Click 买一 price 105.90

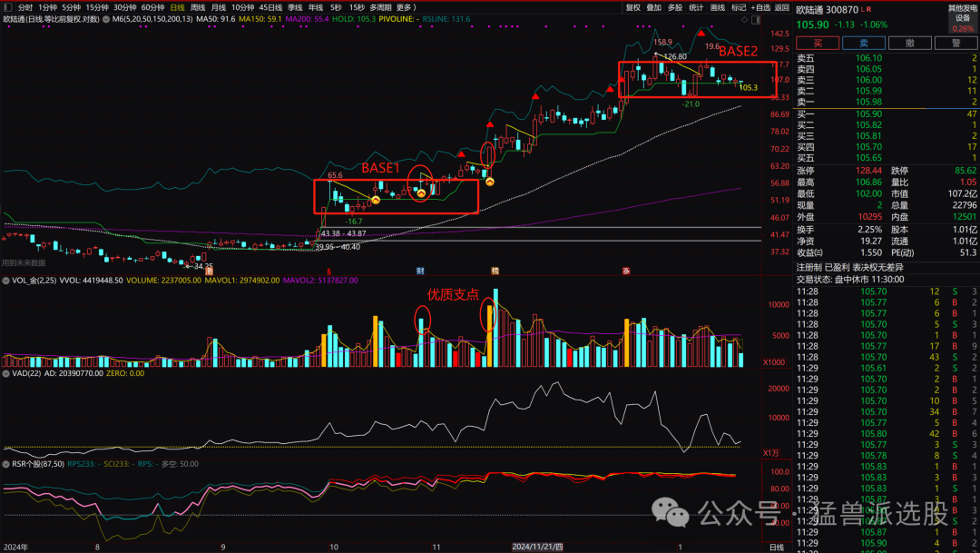[x=868, y=114]
